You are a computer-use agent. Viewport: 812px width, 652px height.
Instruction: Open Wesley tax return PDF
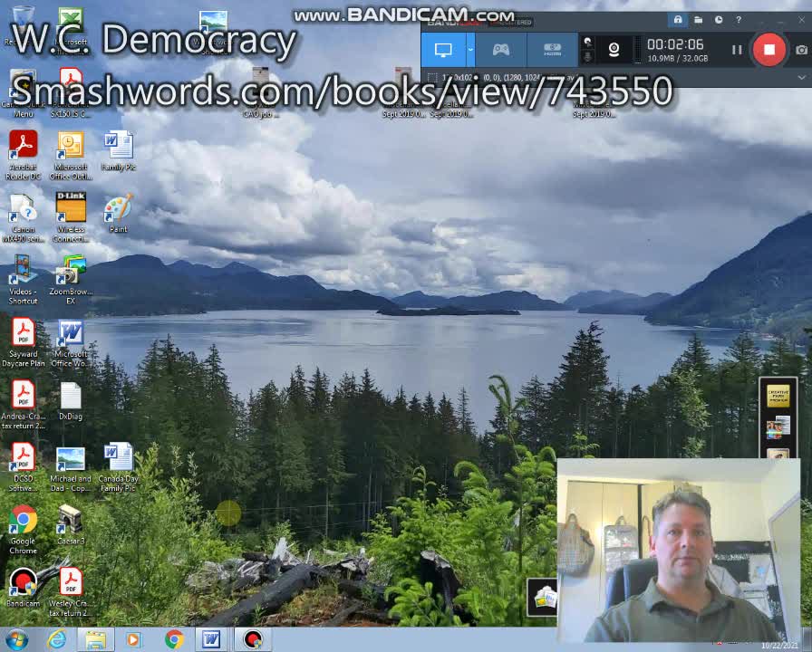71,592
